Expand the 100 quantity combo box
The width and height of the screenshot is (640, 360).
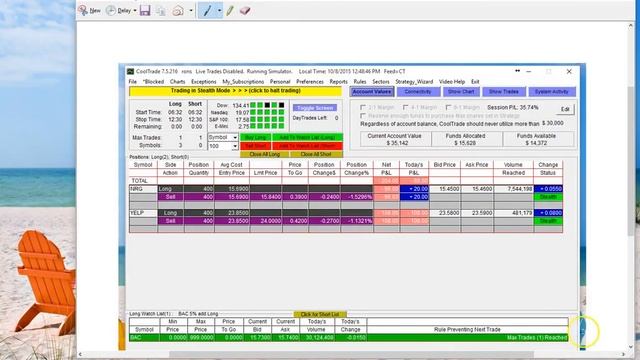[x=235, y=146]
